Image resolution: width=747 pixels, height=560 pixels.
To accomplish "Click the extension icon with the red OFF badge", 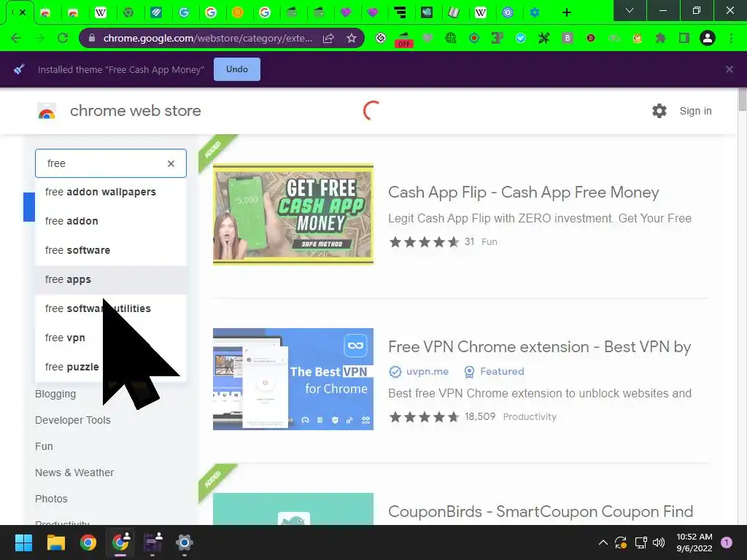I will tap(403, 39).
